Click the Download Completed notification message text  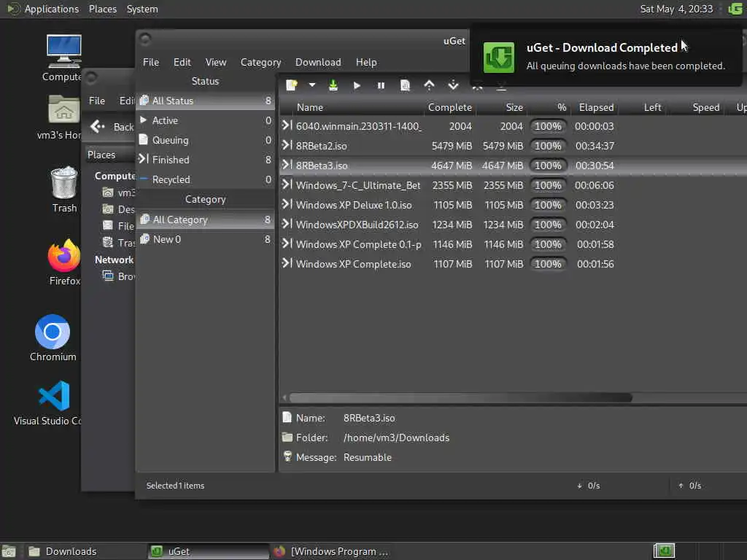pos(625,66)
